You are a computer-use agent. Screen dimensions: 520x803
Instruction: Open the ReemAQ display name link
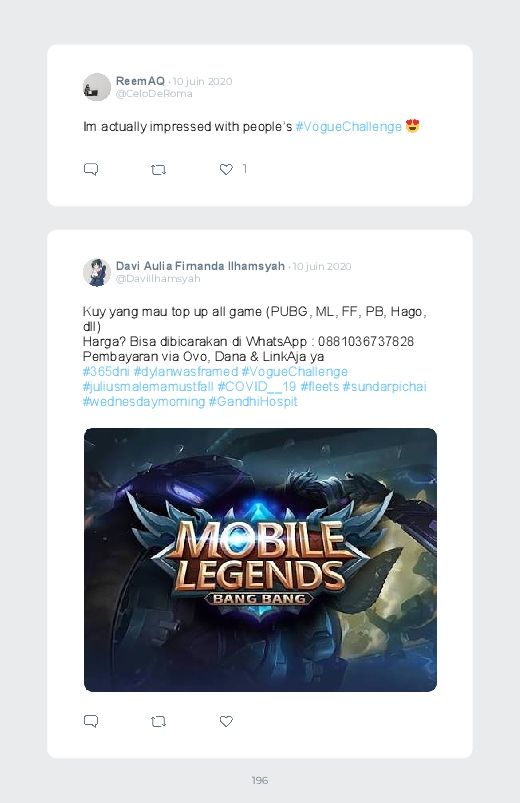click(x=140, y=81)
